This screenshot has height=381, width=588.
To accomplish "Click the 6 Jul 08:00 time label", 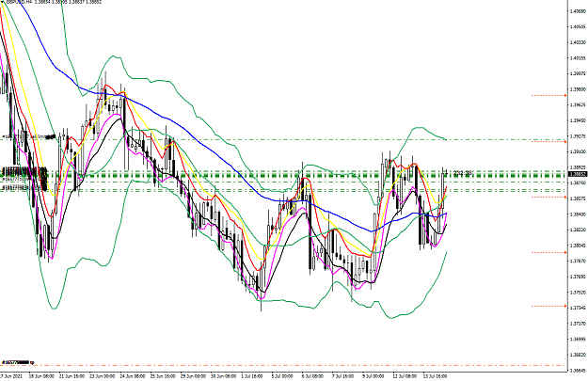I will pyautogui.click(x=312, y=376).
